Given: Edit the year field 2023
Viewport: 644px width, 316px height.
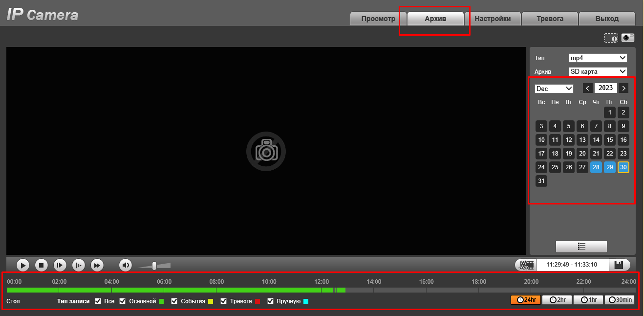Looking at the screenshot, I should coord(606,88).
